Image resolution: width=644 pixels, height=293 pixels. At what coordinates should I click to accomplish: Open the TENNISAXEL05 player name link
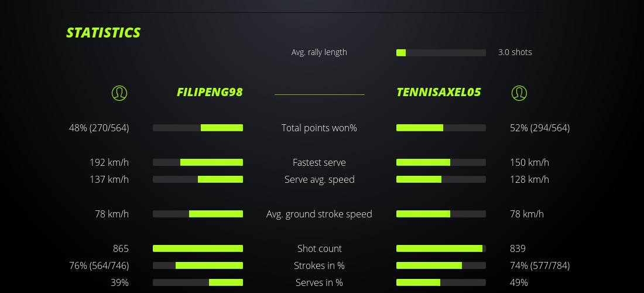439,92
